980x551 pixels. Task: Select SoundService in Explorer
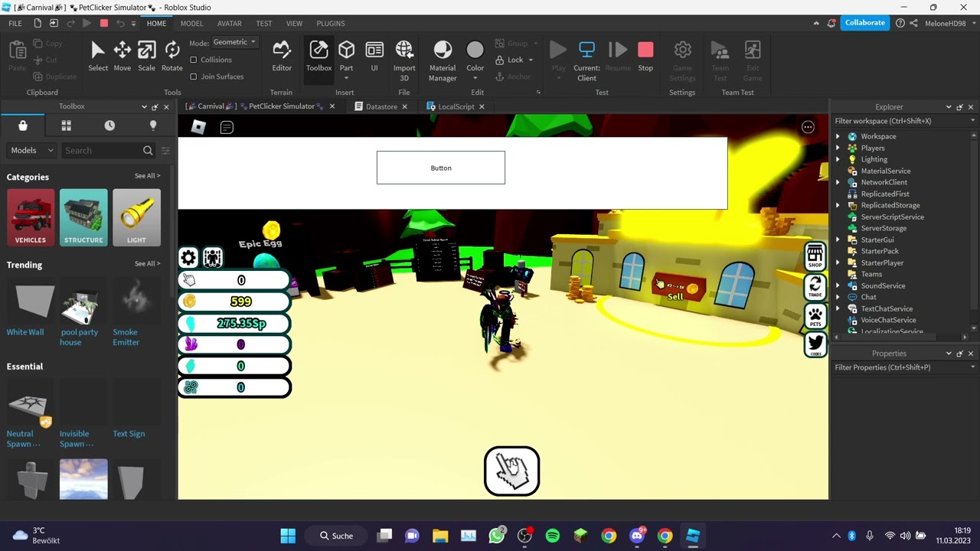883,285
